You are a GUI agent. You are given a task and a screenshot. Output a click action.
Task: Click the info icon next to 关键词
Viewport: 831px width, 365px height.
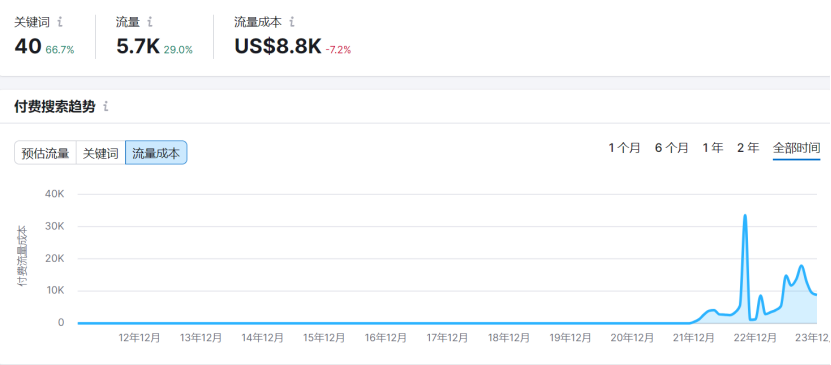pos(60,22)
